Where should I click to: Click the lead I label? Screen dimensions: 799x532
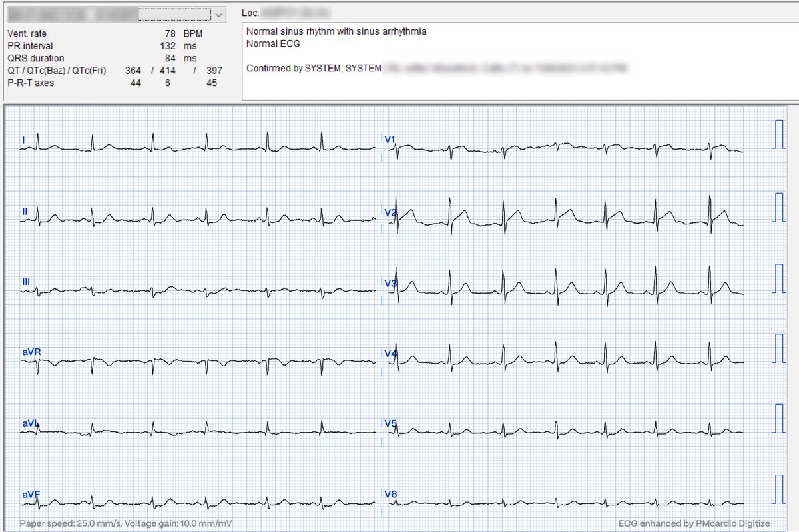24,140
